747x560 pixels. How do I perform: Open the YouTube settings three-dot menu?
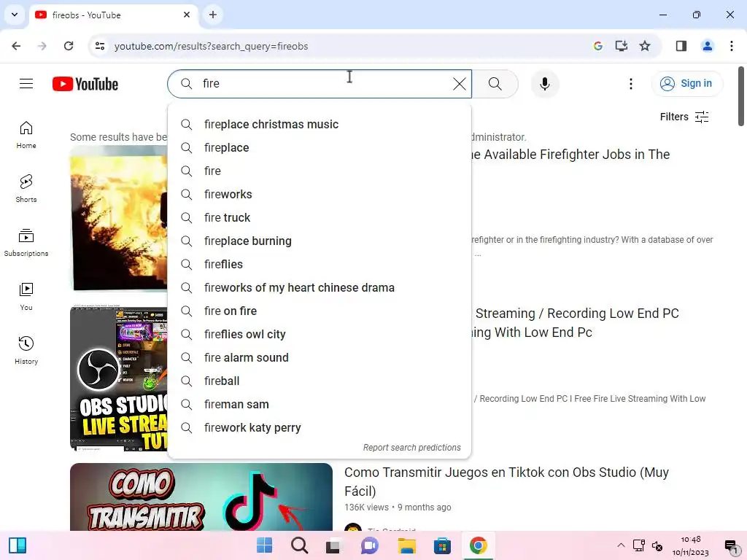click(x=631, y=84)
